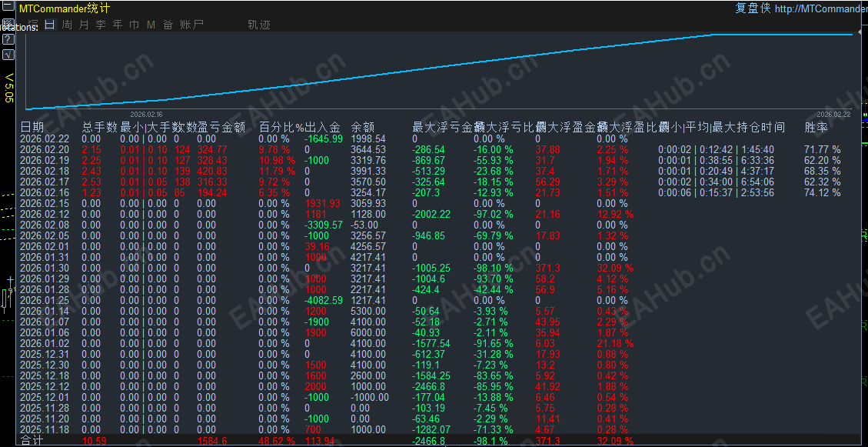The image size is (868, 447).
Task: Switch to the 季 quarterly tab
Action: click(100, 25)
